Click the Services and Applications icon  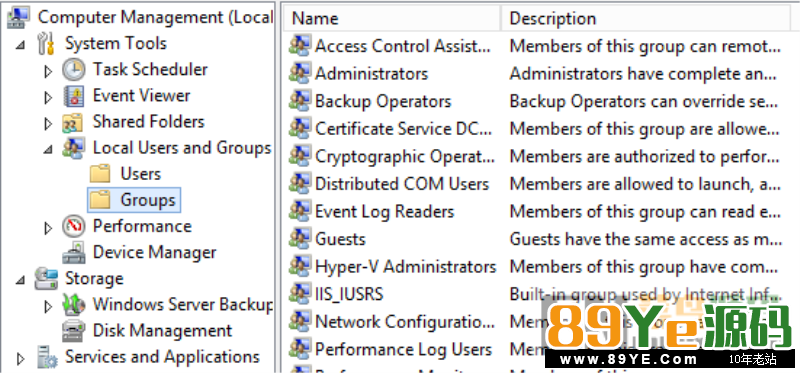(46, 357)
